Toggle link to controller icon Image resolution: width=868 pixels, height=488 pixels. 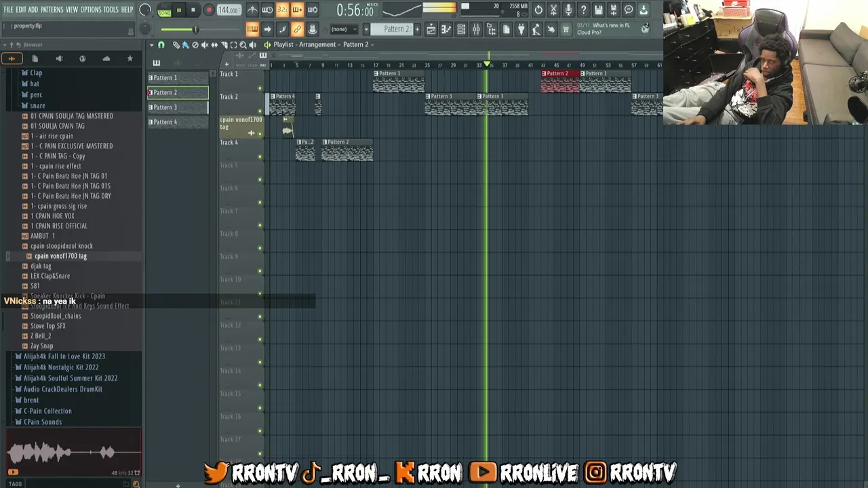297,29
